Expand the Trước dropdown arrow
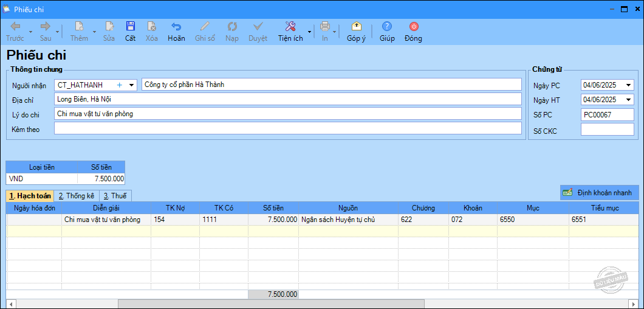Image resolution: width=644 pixels, height=309 pixels. pos(30,32)
